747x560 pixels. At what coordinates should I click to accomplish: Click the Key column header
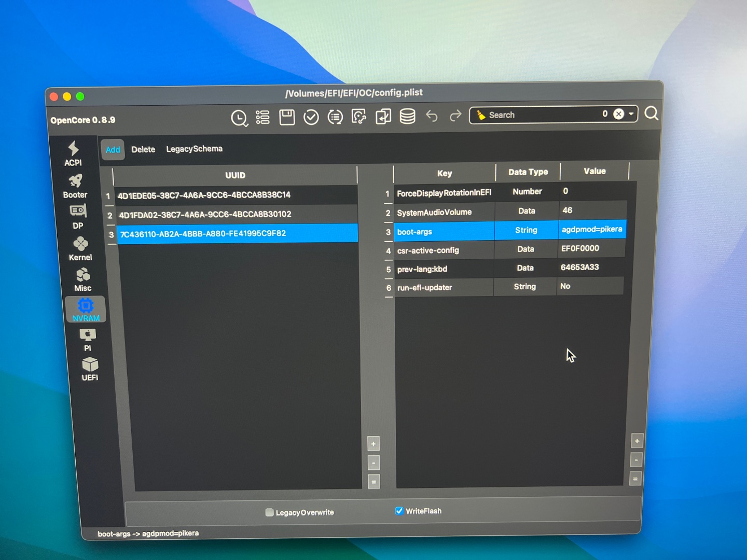click(445, 173)
